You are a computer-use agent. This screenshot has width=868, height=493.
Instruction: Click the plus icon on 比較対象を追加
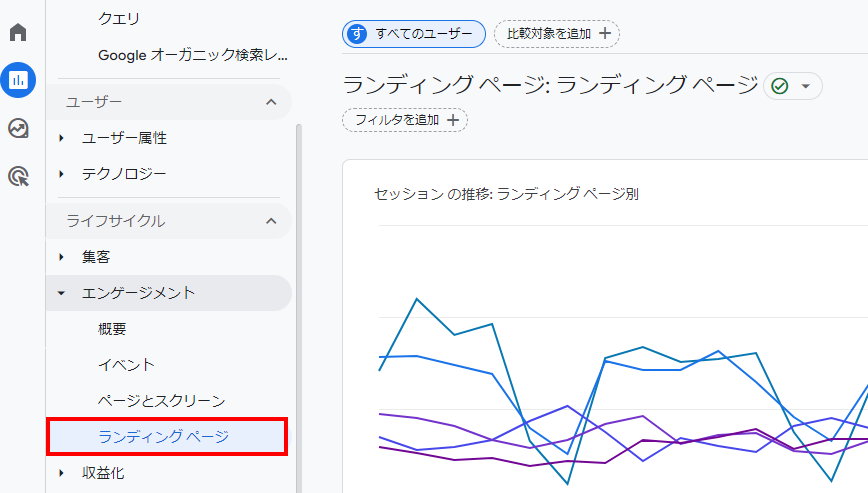point(605,33)
